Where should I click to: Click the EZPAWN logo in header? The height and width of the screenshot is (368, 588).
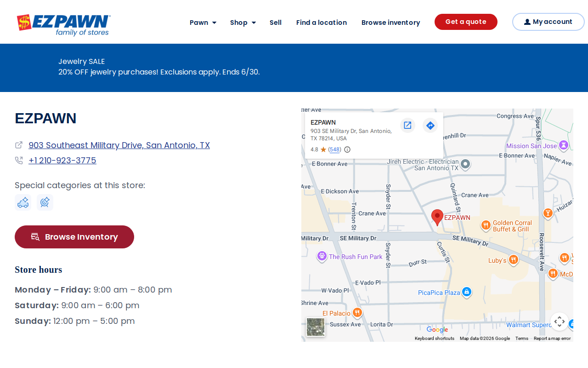64,25
